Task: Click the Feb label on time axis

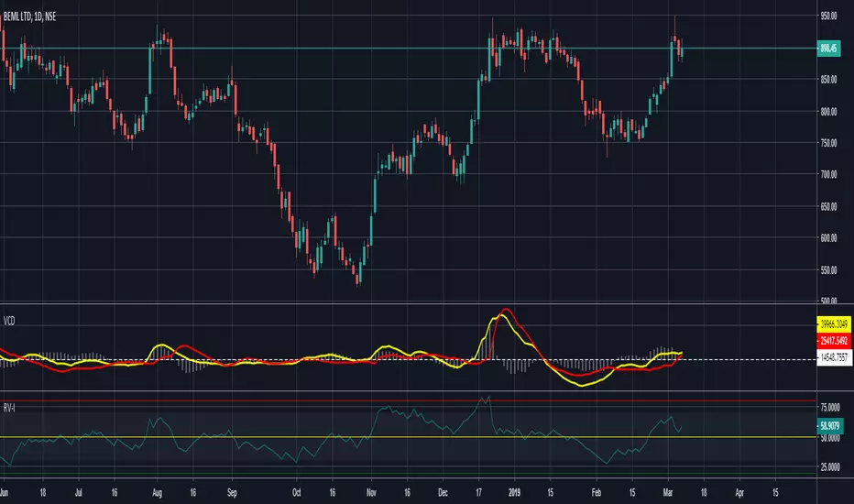Action: pos(597,493)
